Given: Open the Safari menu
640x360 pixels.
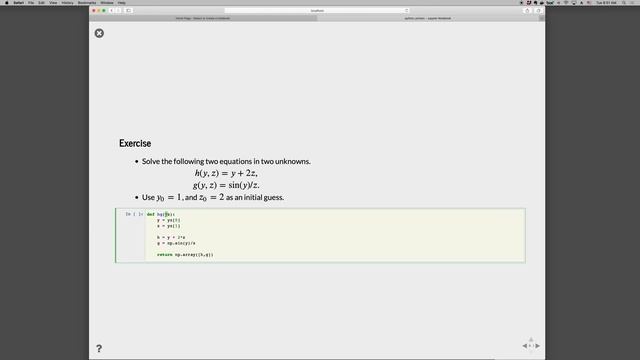Looking at the screenshot, I should (x=18, y=2).
